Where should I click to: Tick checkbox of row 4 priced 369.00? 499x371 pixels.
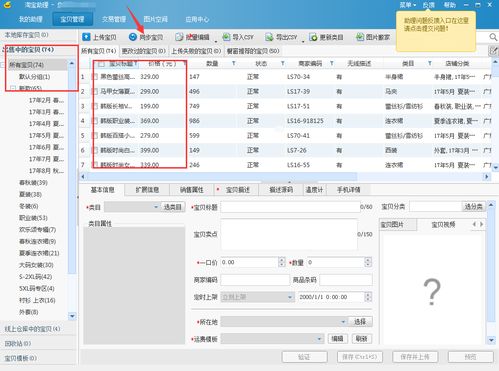[95, 121]
